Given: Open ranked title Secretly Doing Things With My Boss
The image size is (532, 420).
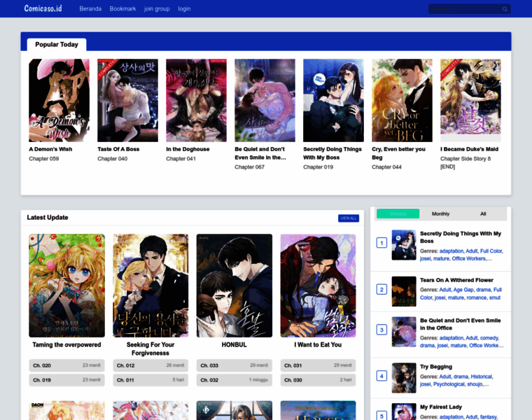Looking at the screenshot, I should [x=461, y=237].
